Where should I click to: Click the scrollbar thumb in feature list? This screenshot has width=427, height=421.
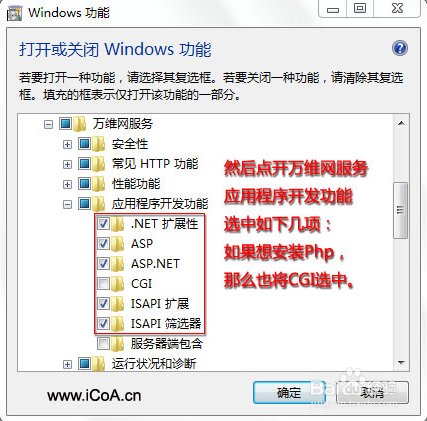(400, 210)
